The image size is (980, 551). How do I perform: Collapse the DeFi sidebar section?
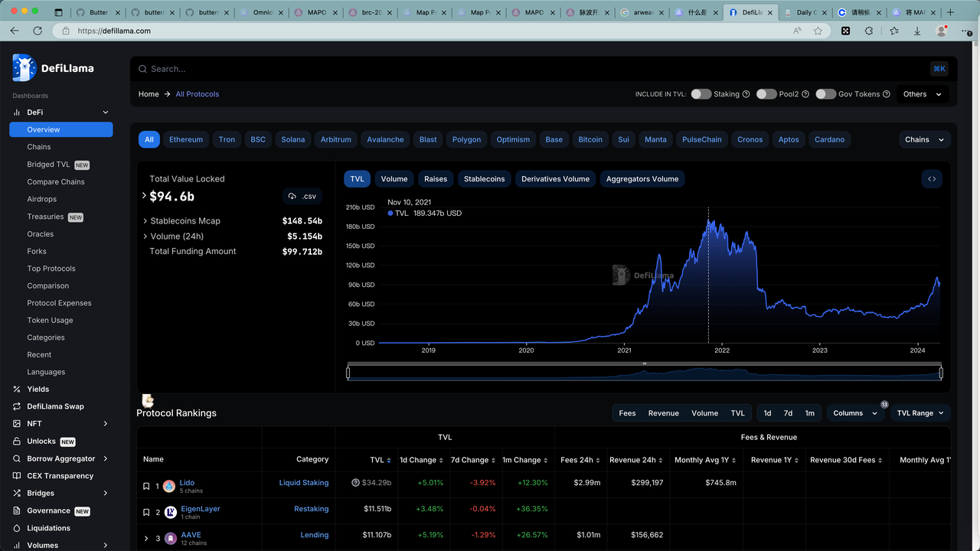tap(106, 112)
